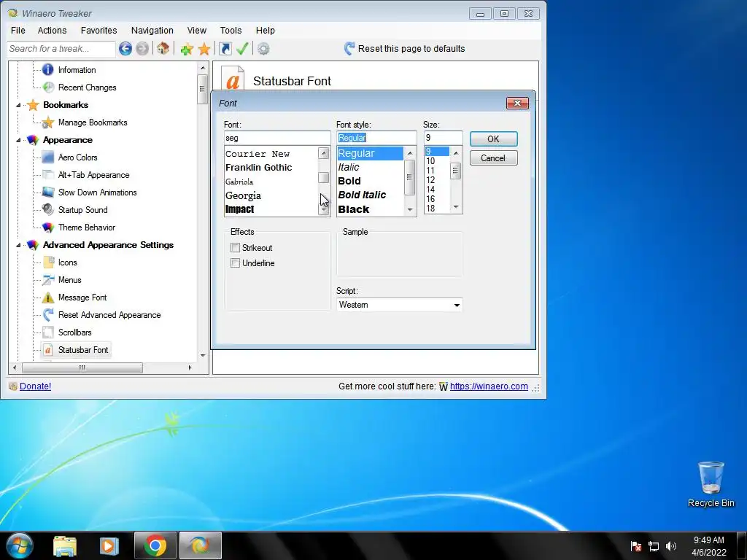Open the Script dropdown showing Western
The width and height of the screenshot is (747, 560).
tap(399, 305)
